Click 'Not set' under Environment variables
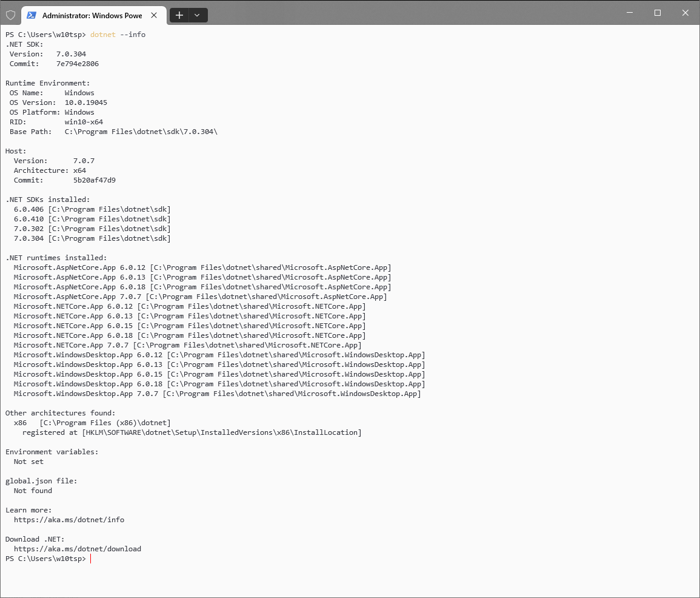The image size is (700, 598). click(28, 462)
